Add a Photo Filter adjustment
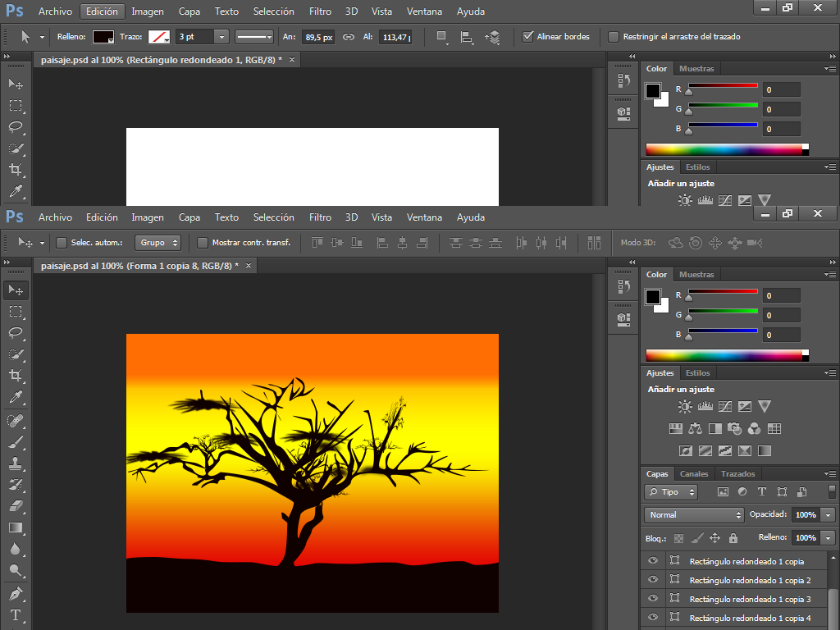Image resolution: width=840 pixels, height=630 pixels. point(734,428)
